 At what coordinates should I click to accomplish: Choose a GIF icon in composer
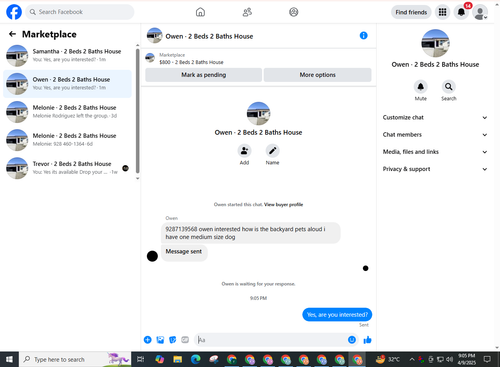pos(185,340)
